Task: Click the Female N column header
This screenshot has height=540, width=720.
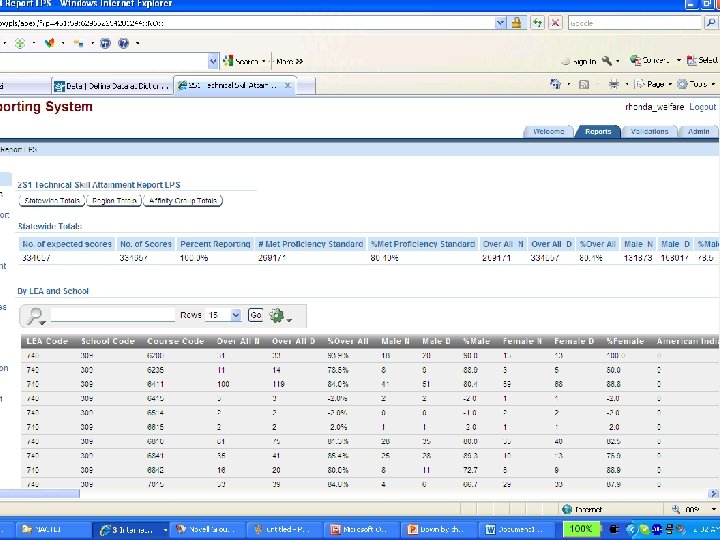Action: (x=522, y=341)
